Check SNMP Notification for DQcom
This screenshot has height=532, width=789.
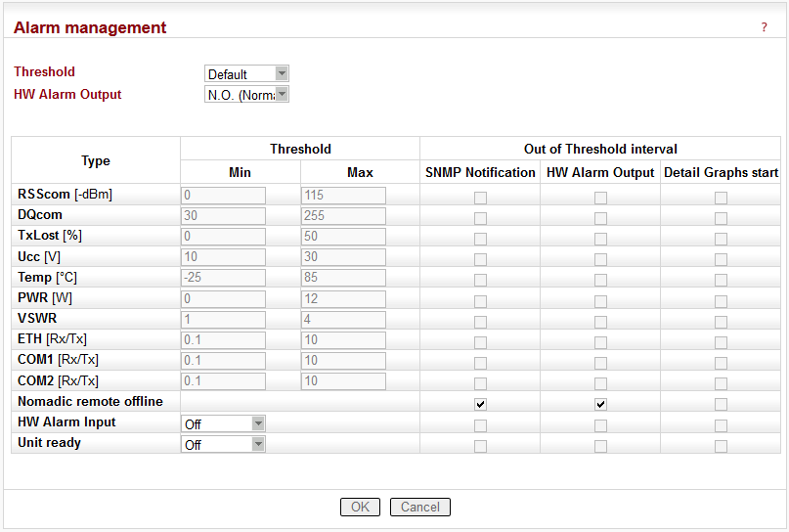pos(481,218)
